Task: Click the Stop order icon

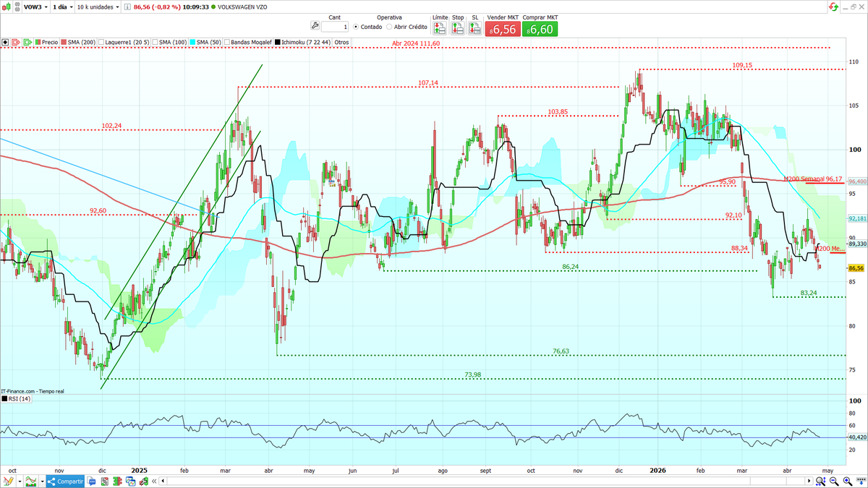Action: tap(458, 28)
